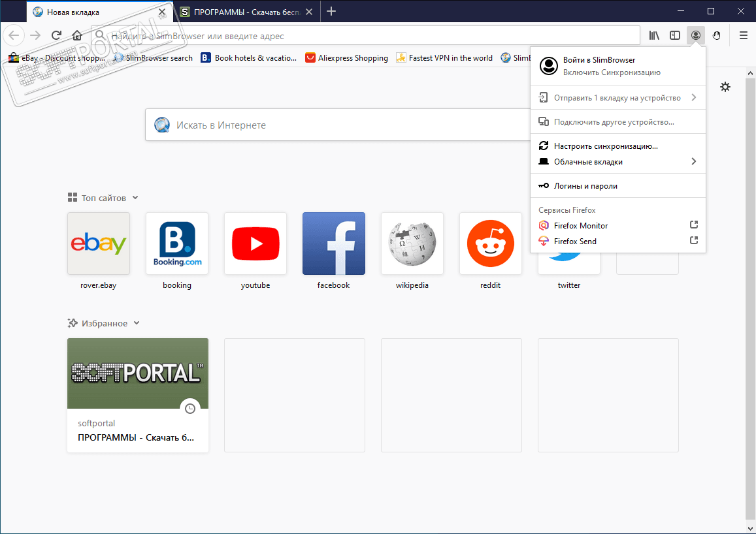Image resolution: width=756 pixels, height=534 pixels.
Task: Open a new tab with plus button
Action: (331, 12)
